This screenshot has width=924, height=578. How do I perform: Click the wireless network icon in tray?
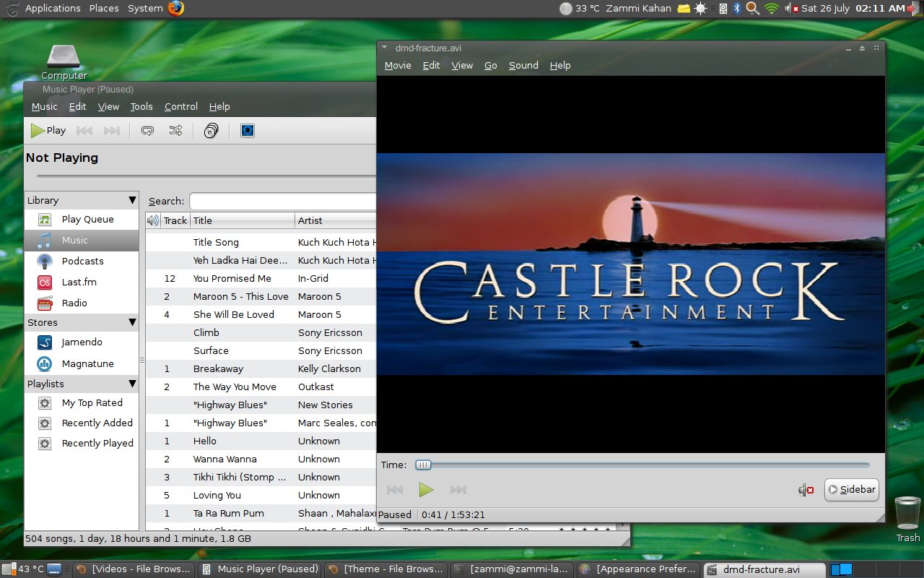772,8
